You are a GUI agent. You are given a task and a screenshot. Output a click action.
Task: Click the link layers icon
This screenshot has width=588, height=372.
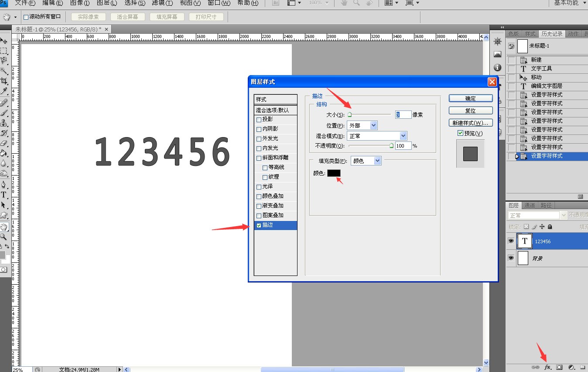pos(536,368)
